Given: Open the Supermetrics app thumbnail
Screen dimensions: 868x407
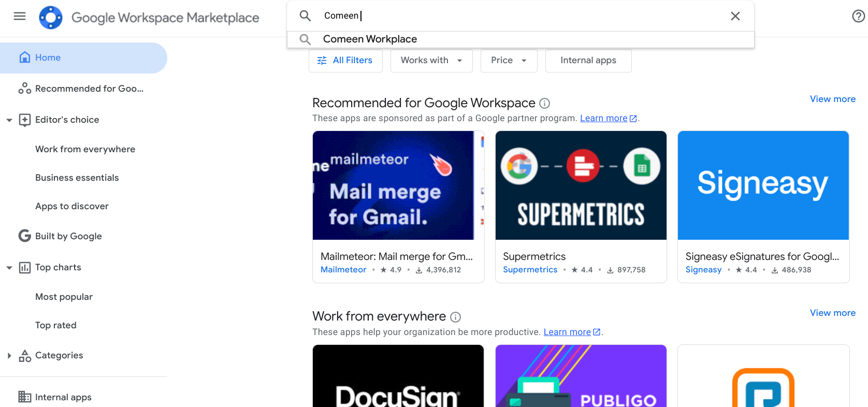Looking at the screenshot, I should click(x=581, y=185).
